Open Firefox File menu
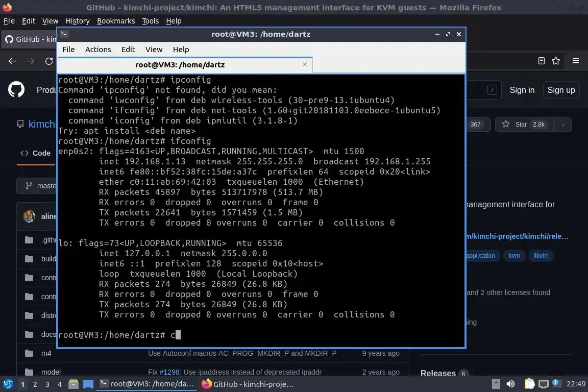The width and height of the screenshot is (588, 392). point(9,21)
